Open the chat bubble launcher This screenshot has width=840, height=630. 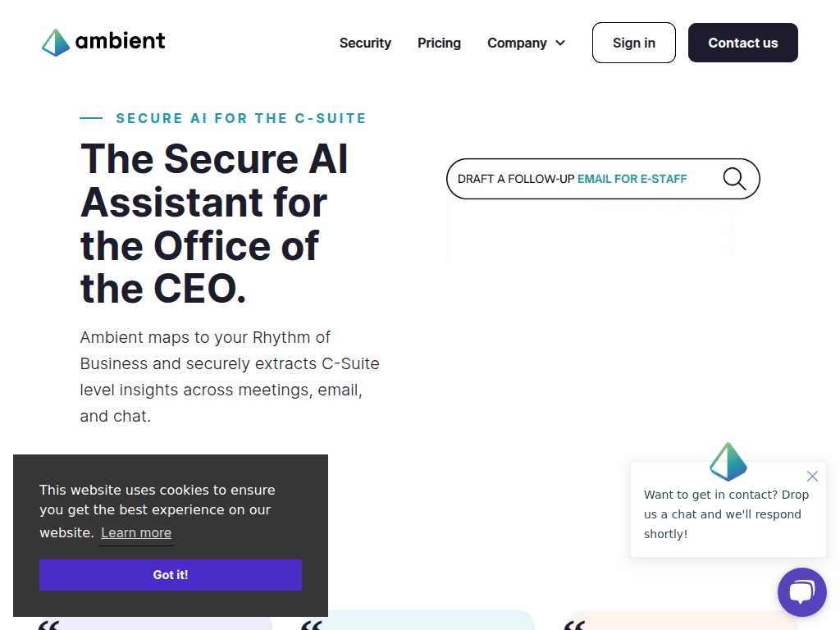point(801,592)
